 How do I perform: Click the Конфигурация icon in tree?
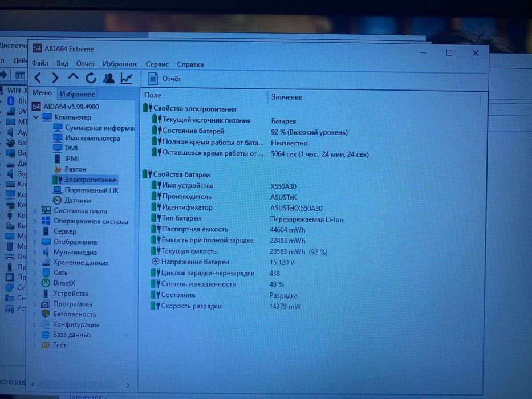point(46,325)
